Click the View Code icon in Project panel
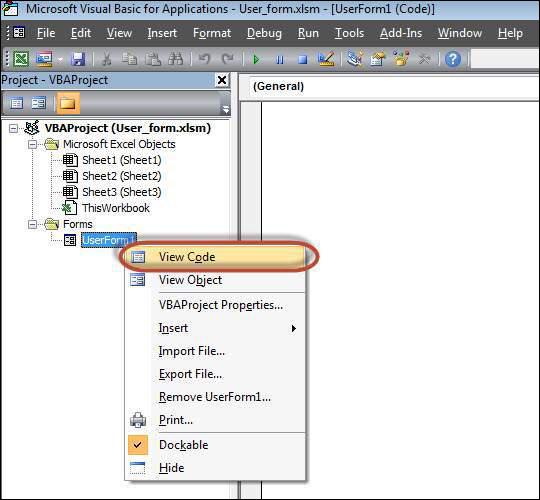The image size is (540, 500). coord(16,103)
